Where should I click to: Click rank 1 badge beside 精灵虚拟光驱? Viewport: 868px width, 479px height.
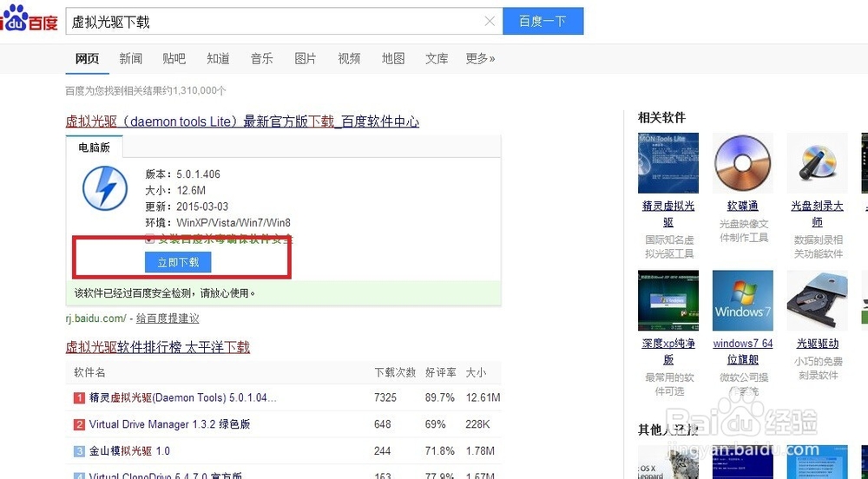(x=79, y=397)
